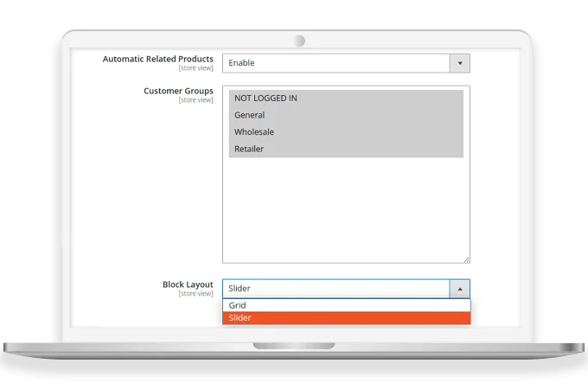588x389 pixels.
Task: Click '[store view]' scope text under Customer Groups
Action: (195, 99)
